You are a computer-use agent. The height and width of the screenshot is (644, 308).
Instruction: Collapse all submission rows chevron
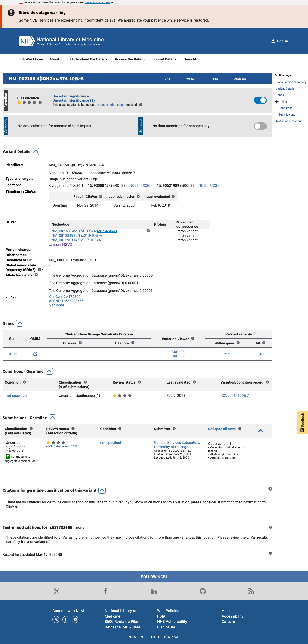tap(261, 431)
